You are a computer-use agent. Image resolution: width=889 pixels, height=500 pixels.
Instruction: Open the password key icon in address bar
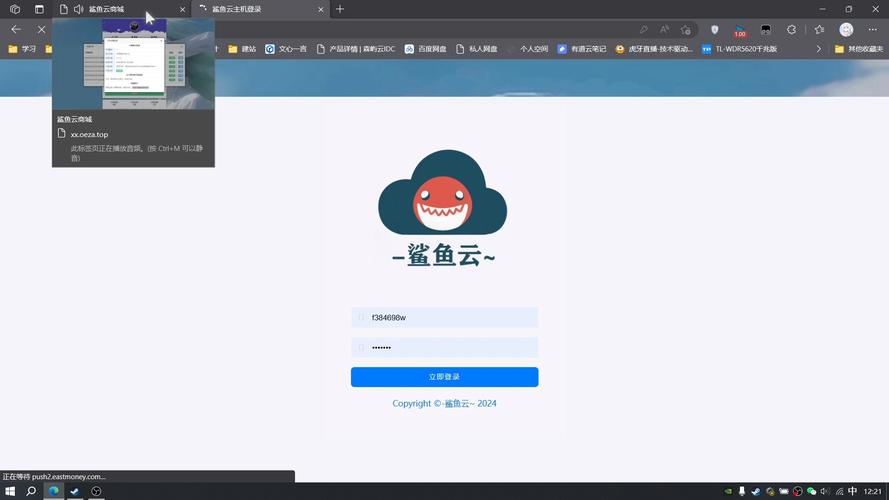pyautogui.click(x=644, y=29)
